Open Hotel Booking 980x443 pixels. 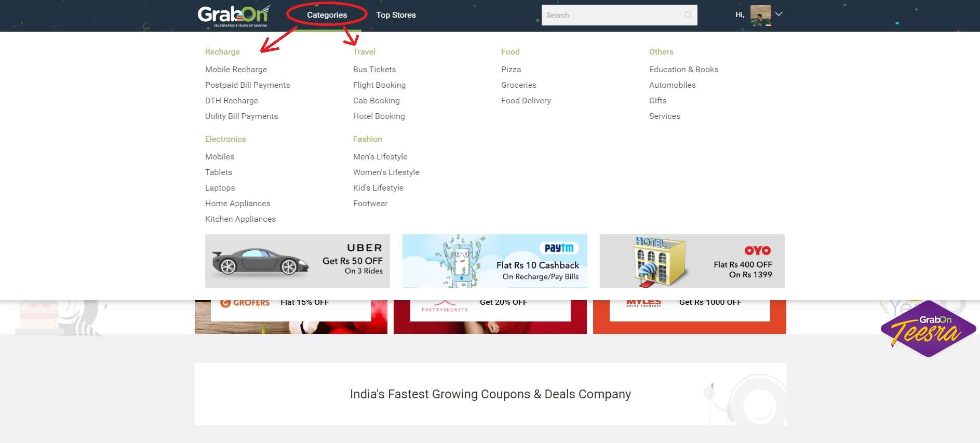point(379,116)
